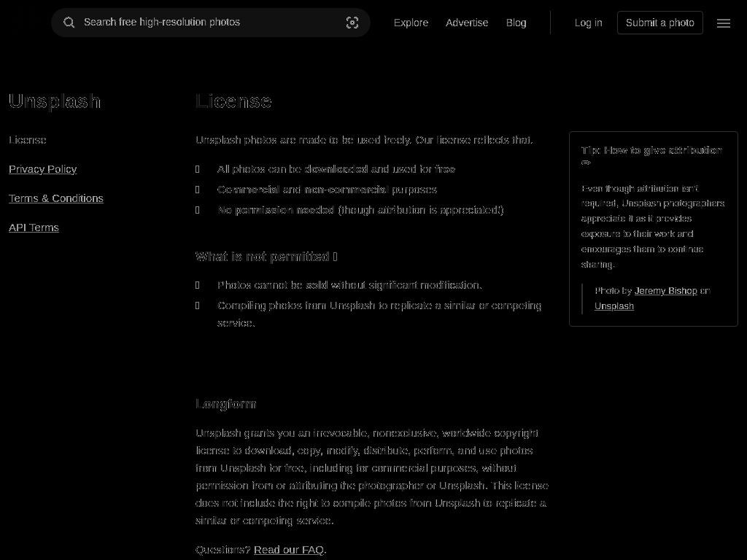Click 'What is not permitted' heading
The width and height of the screenshot is (747, 560).
[x=267, y=257]
